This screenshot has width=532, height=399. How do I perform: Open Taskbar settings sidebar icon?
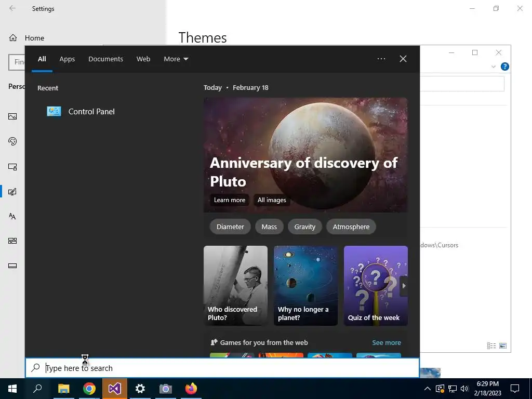12,265
